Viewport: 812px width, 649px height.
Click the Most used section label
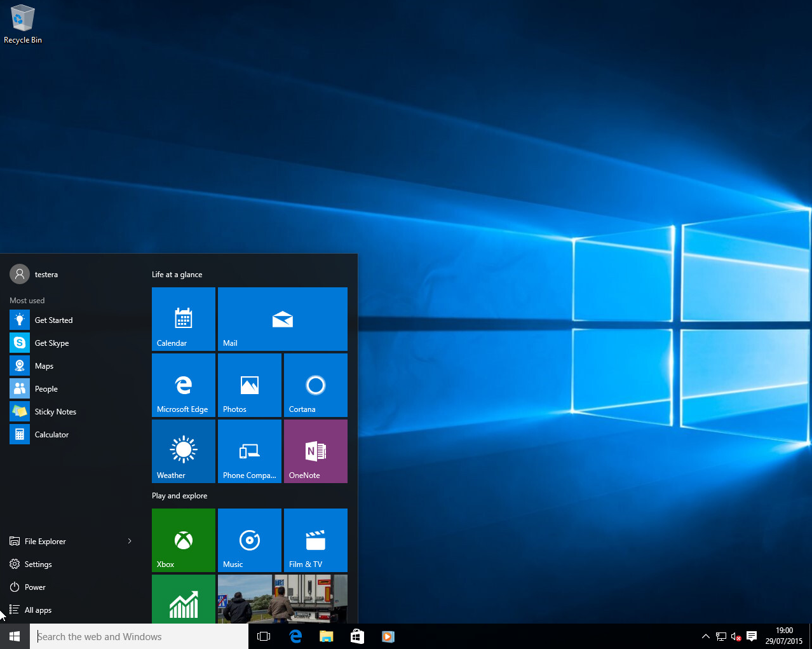(x=27, y=301)
